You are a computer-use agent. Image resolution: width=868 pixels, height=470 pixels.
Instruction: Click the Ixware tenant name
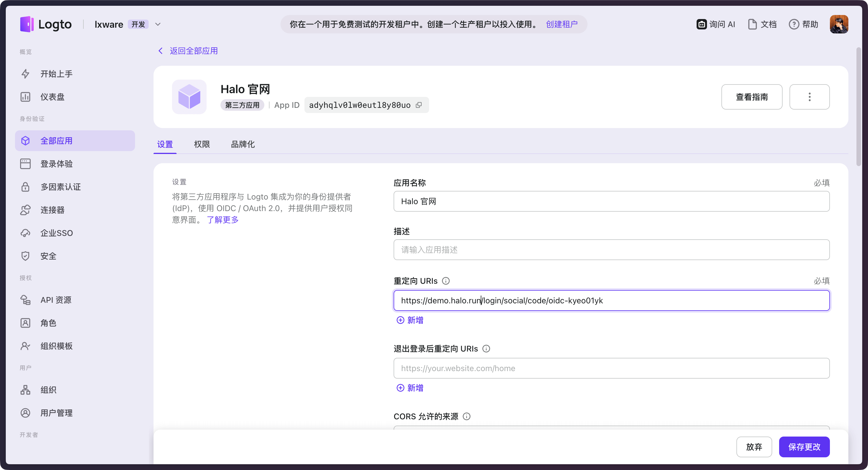pos(109,24)
